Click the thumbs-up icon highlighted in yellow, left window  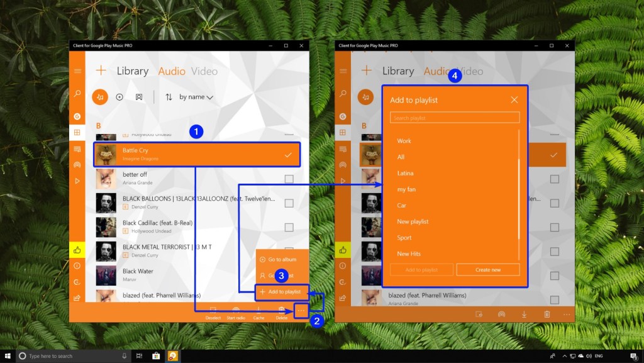[x=77, y=250]
